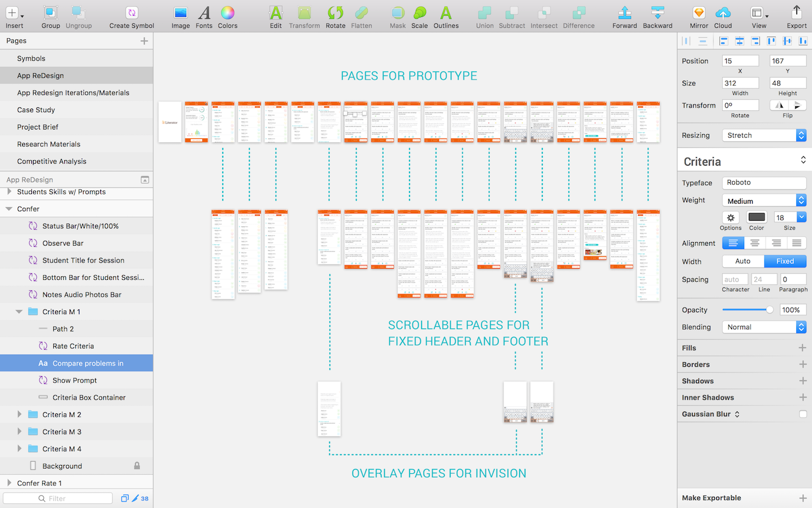This screenshot has height=508, width=812.
Task: Click the Create Symbol icon
Action: [x=132, y=13]
